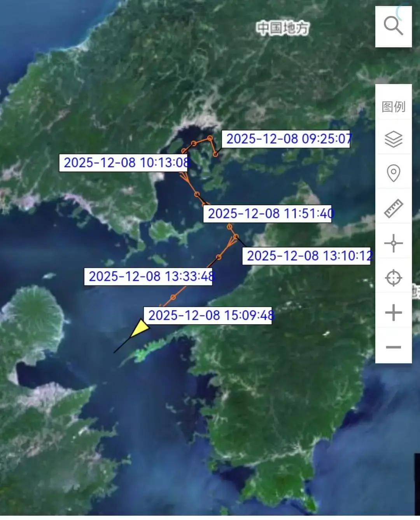The width and height of the screenshot is (420, 520).
Task: Select the location pin marker tool
Action: pyautogui.click(x=394, y=172)
